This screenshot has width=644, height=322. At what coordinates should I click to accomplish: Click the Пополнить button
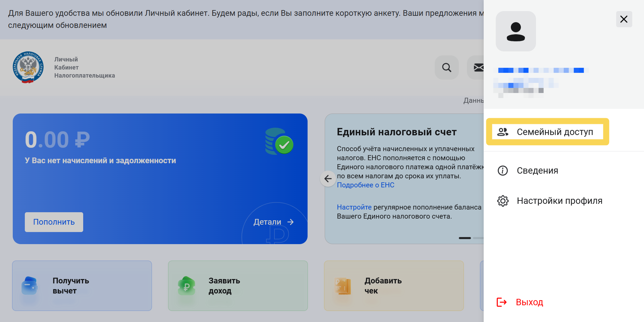pyautogui.click(x=54, y=222)
